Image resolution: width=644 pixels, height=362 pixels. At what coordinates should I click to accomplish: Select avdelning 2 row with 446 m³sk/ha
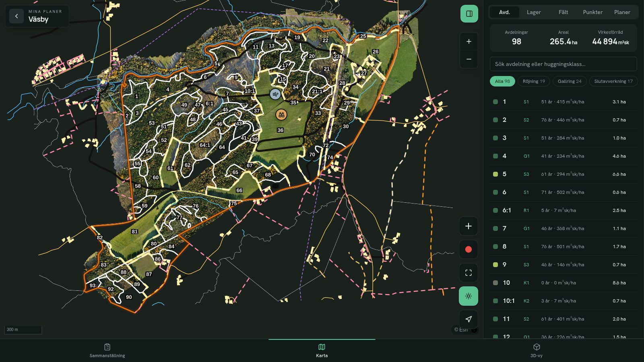(x=563, y=120)
